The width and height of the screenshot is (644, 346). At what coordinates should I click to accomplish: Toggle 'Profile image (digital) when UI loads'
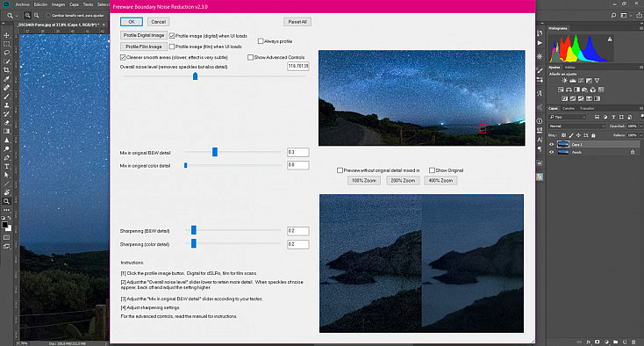[x=172, y=36]
